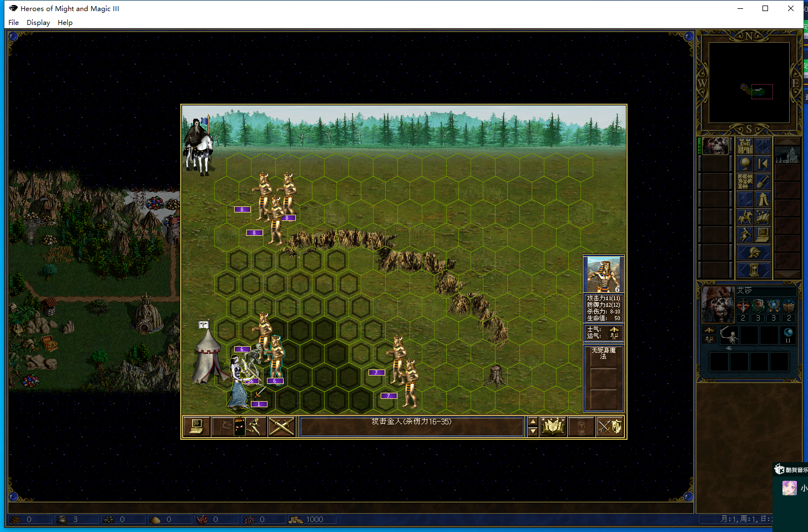808x532 pixels.
Task: Open the Display menu
Action: (x=38, y=23)
